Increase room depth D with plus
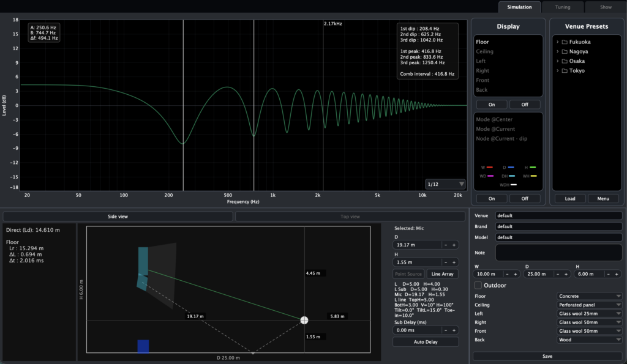Viewport: 627px width, 364px height. (x=566, y=274)
